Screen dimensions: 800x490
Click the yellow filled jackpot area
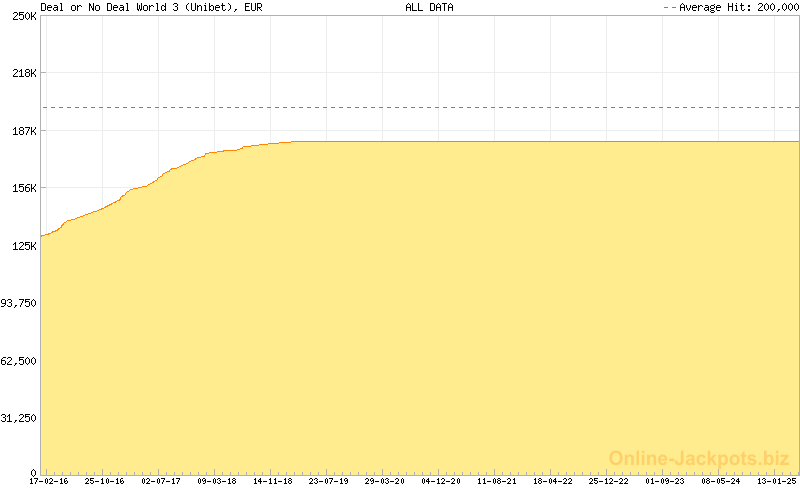point(420,320)
